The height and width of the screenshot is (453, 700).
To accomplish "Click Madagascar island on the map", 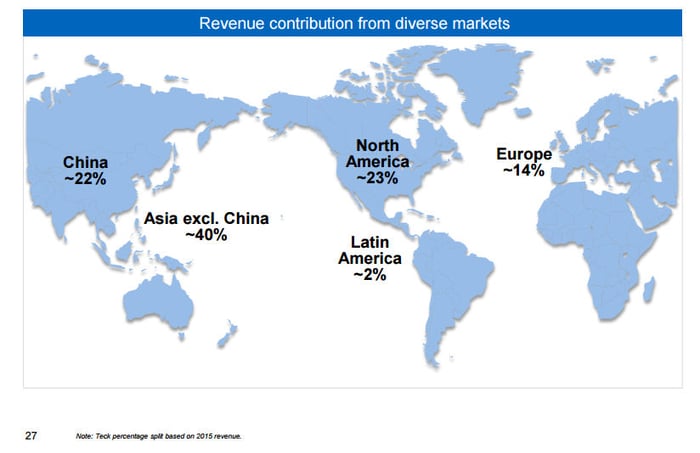I will (650, 289).
